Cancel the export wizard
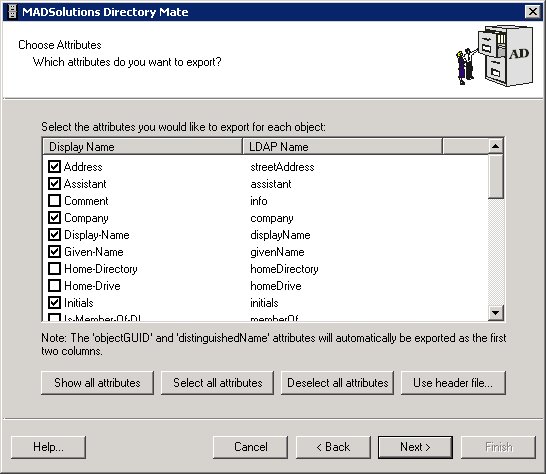Screen dimensions: 546x474 tap(251, 447)
